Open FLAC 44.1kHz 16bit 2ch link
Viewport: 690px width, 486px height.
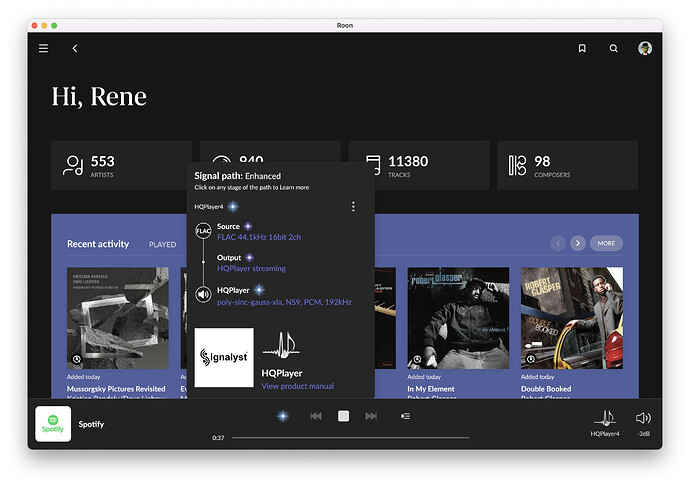tap(259, 237)
